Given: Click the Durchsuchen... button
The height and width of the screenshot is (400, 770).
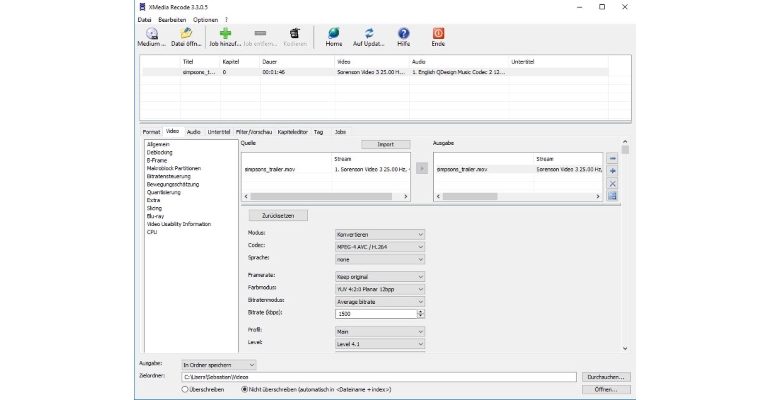Looking at the screenshot, I should tap(605, 377).
